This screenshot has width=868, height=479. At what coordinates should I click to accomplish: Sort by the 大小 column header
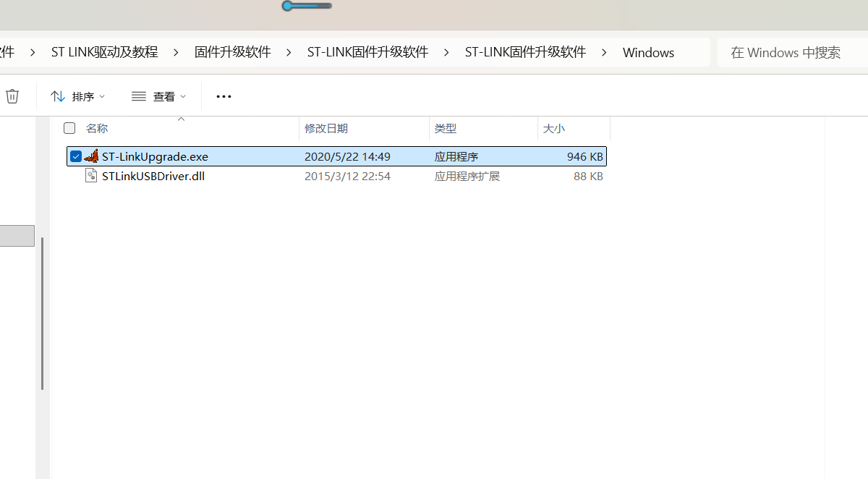click(x=554, y=128)
